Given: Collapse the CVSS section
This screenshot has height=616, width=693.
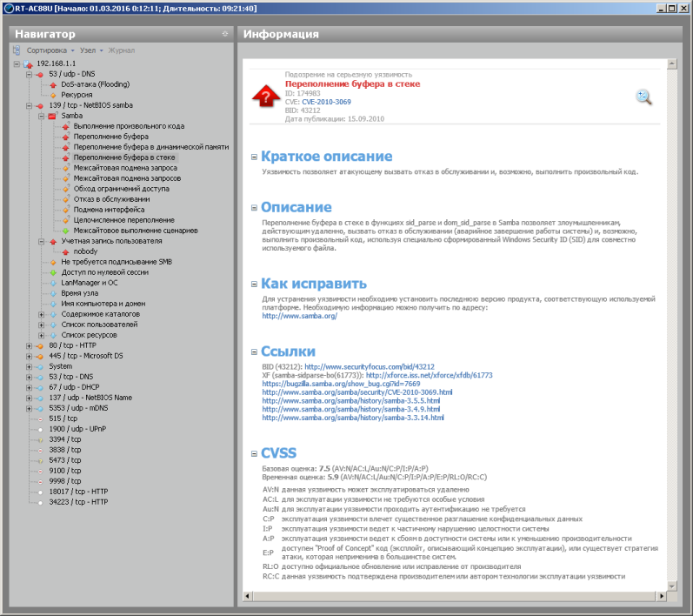Looking at the screenshot, I should (254, 453).
